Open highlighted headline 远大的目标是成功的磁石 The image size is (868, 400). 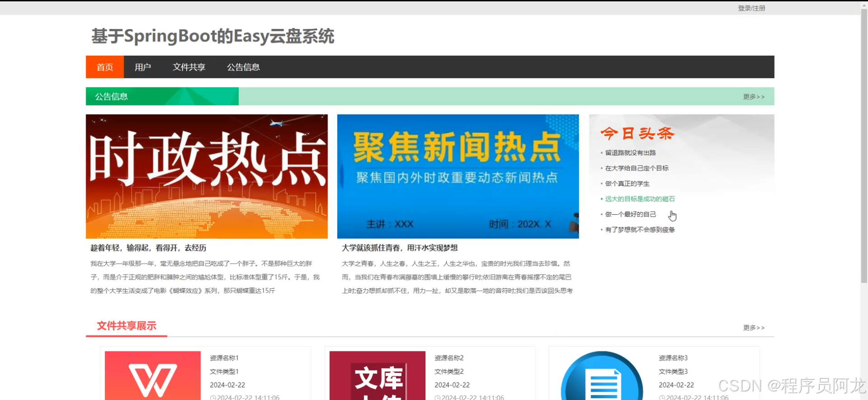(x=640, y=199)
